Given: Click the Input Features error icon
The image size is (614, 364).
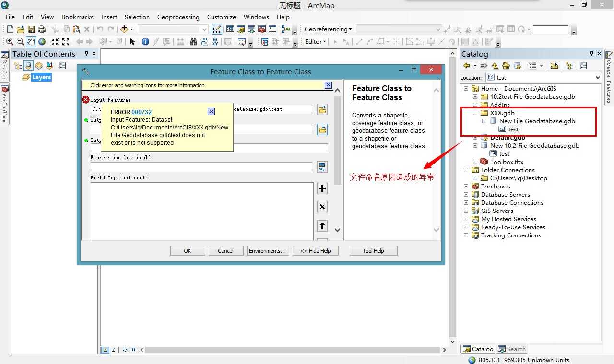Looking at the screenshot, I should click(86, 100).
